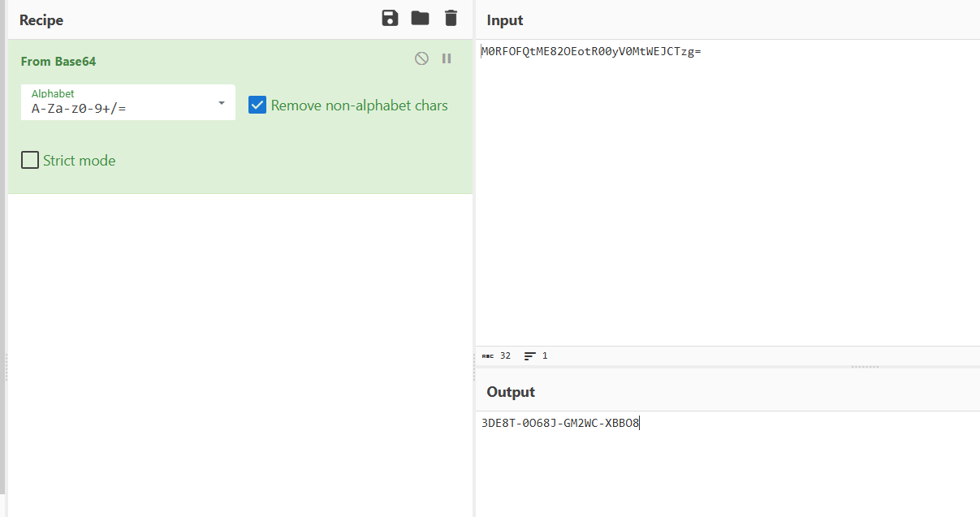Click the Save recipe floppy disk icon

pyautogui.click(x=390, y=19)
